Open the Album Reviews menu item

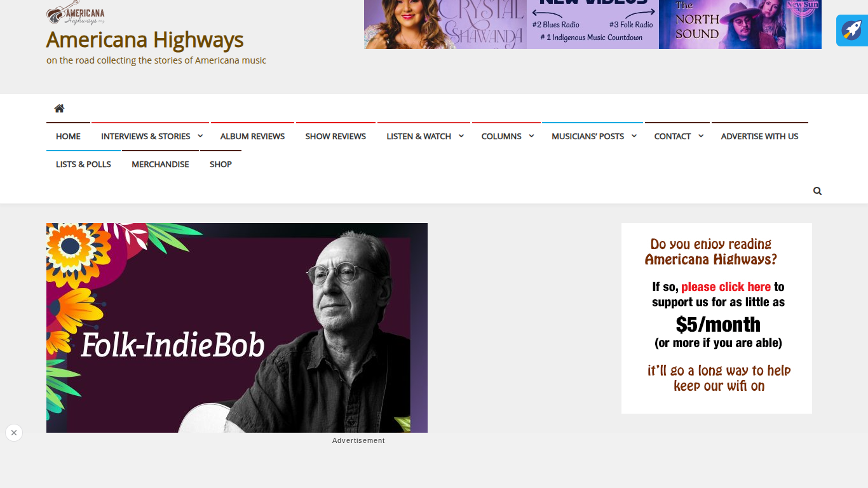click(x=252, y=136)
